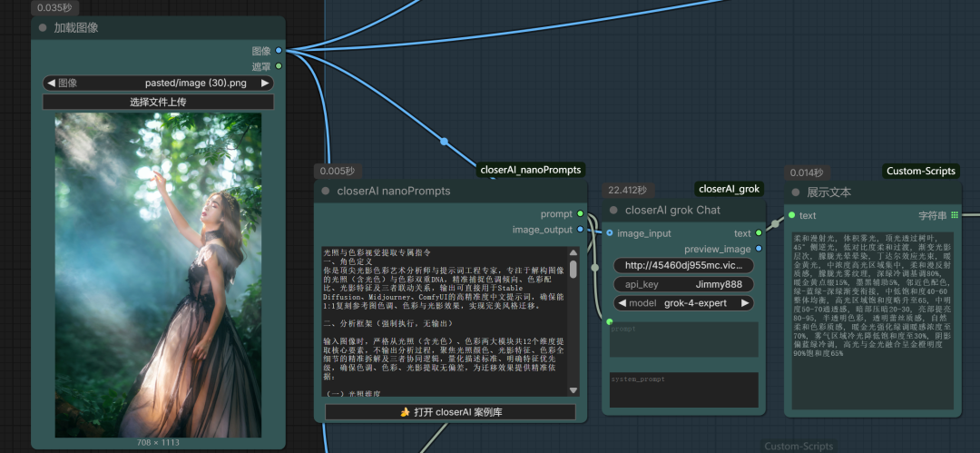The image size is (980, 453).
Task: Click the scrollbar thumb in nanoPrompts text area
Action: click(573, 269)
